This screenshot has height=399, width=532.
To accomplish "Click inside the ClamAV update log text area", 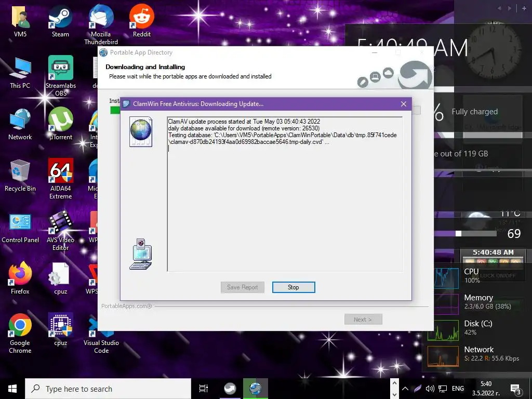I will click(x=285, y=194).
